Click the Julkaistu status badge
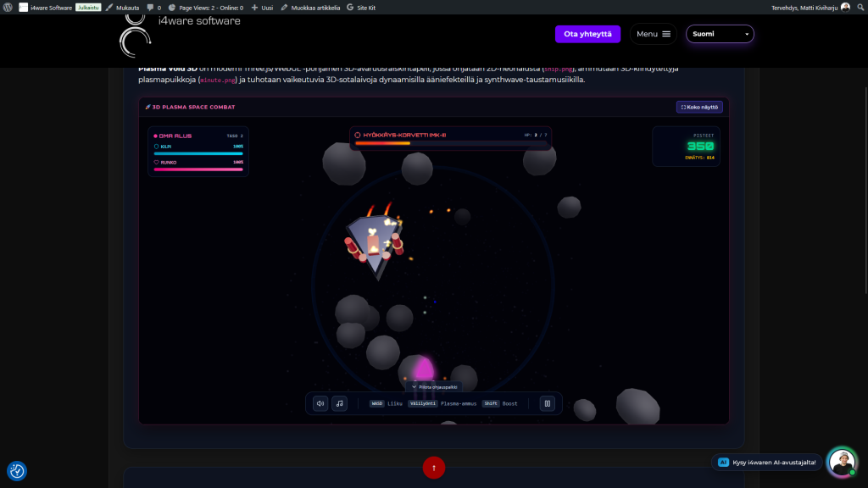Viewport: 868px width, 488px height. 88,8
